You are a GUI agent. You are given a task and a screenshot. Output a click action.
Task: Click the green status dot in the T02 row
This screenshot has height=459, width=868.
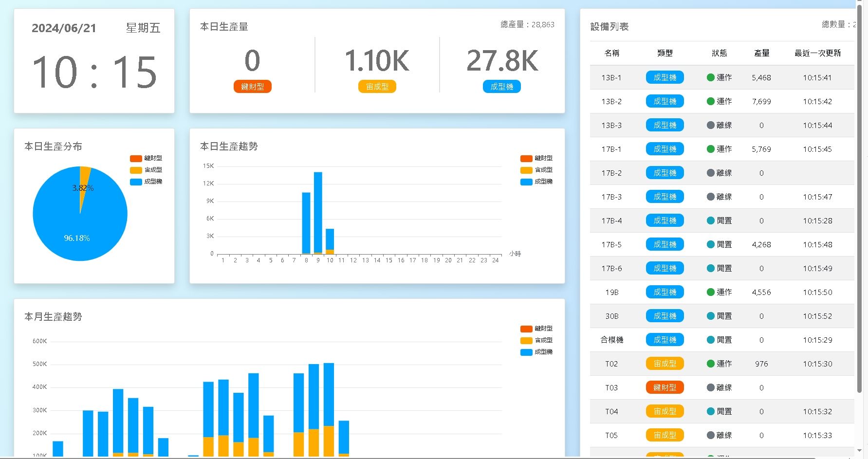[x=711, y=364]
